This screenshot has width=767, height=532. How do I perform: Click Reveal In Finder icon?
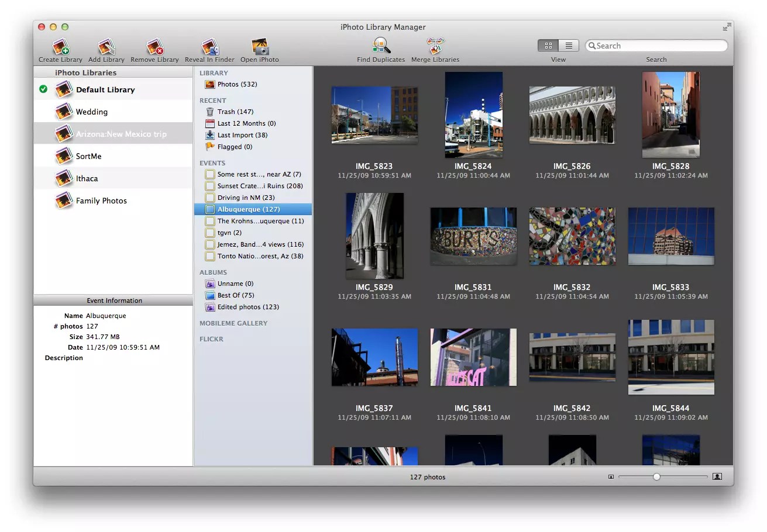coord(209,47)
